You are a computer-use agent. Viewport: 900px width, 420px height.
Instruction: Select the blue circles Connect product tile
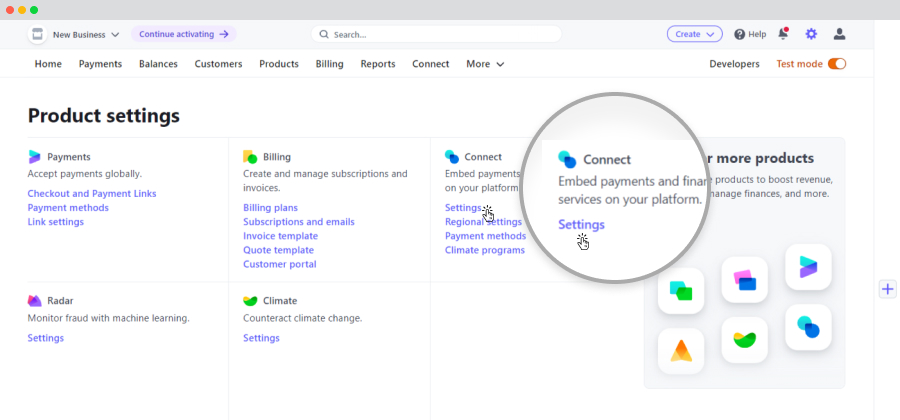pos(808,327)
